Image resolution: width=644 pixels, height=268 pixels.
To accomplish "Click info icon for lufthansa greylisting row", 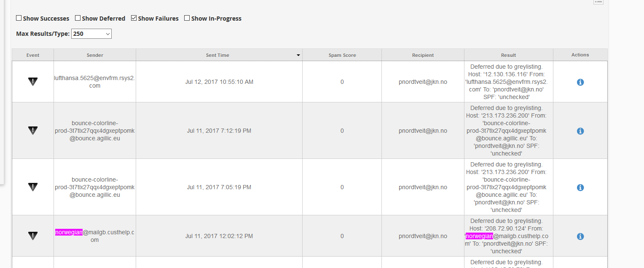I will [580, 82].
